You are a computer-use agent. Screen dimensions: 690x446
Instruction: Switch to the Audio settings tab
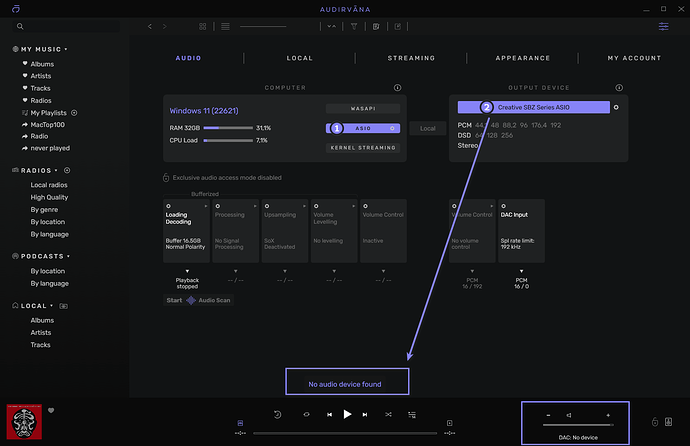188,58
